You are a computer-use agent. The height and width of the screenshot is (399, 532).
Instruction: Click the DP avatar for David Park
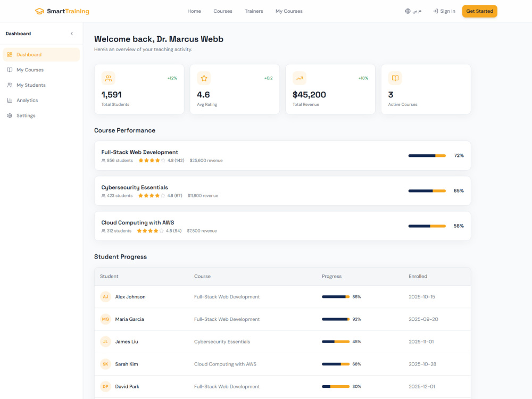tap(105, 386)
